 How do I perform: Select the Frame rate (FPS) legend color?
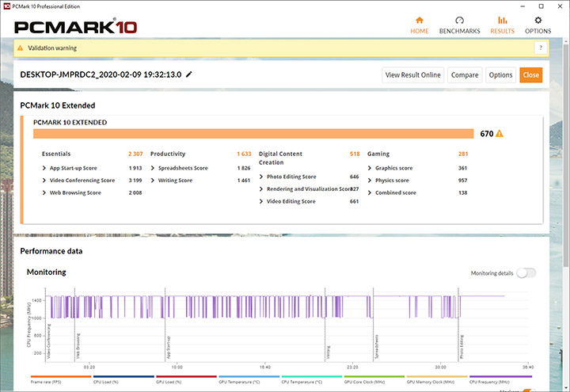[61, 376]
